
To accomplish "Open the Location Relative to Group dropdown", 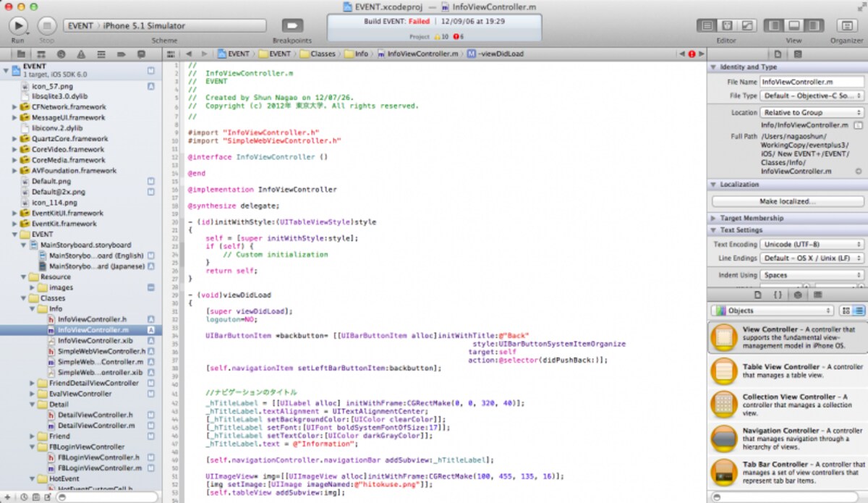I will point(812,112).
